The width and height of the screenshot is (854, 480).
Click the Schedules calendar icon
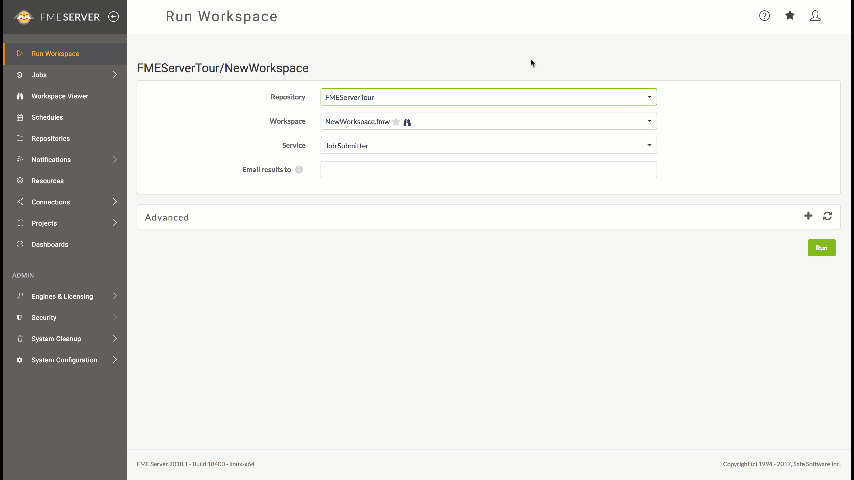20,117
